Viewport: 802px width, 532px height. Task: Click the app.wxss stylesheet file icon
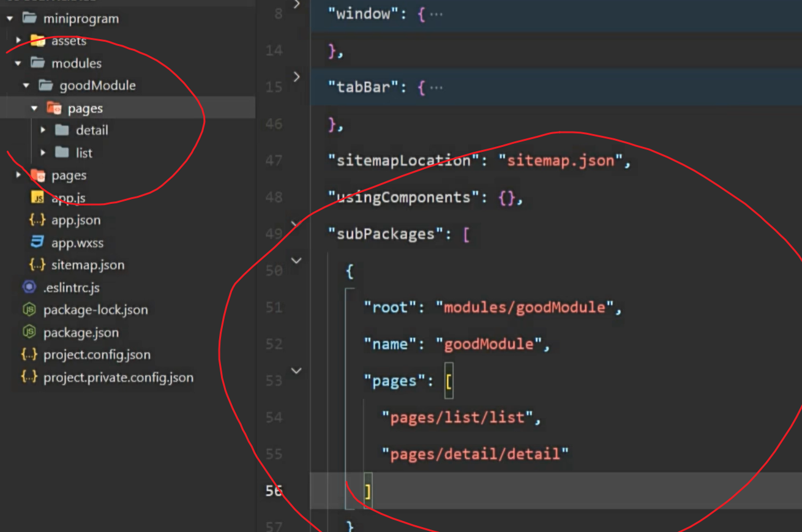37,242
